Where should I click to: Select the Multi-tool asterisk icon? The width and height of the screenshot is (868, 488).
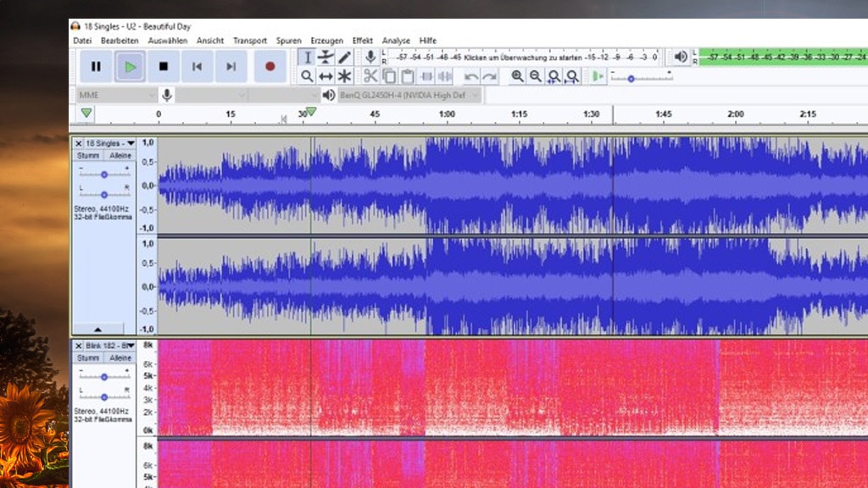coord(345,76)
